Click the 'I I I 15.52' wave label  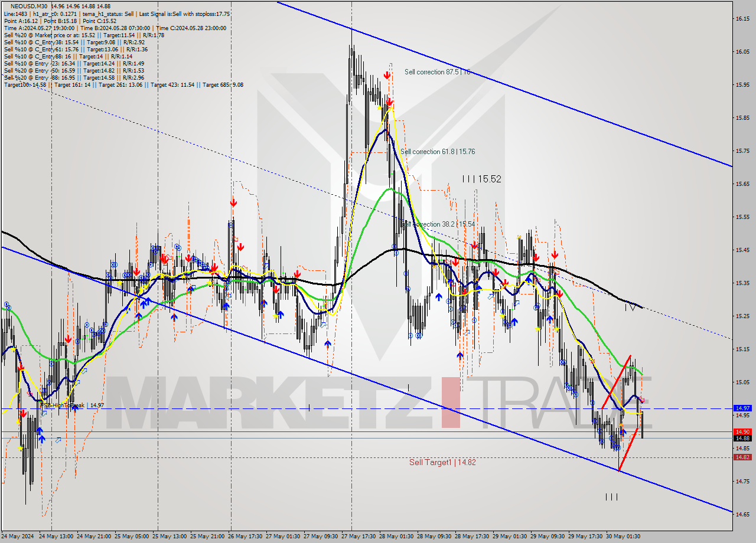click(482, 179)
